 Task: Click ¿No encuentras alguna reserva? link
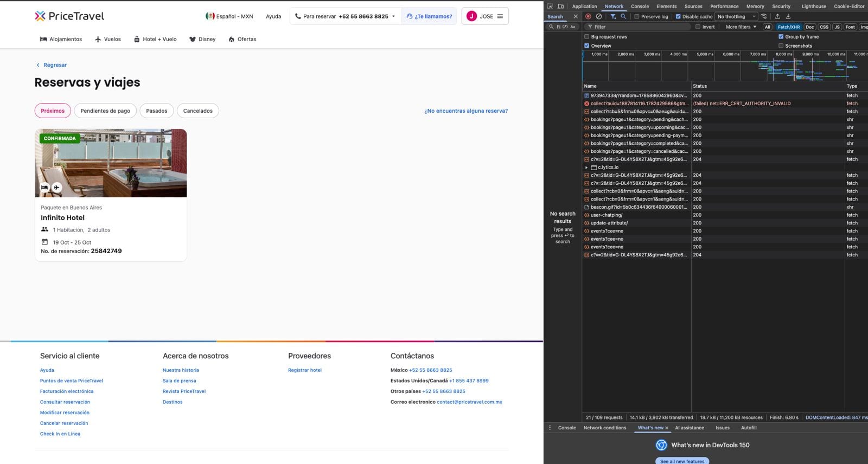pyautogui.click(x=466, y=111)
